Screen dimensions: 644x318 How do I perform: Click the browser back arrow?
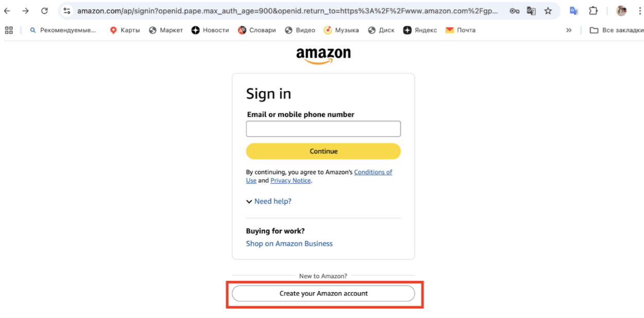coord(7,11)
